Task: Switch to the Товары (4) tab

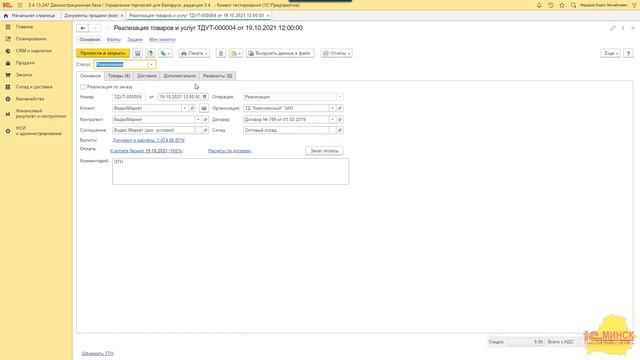Action: click(x=119, y=76)
